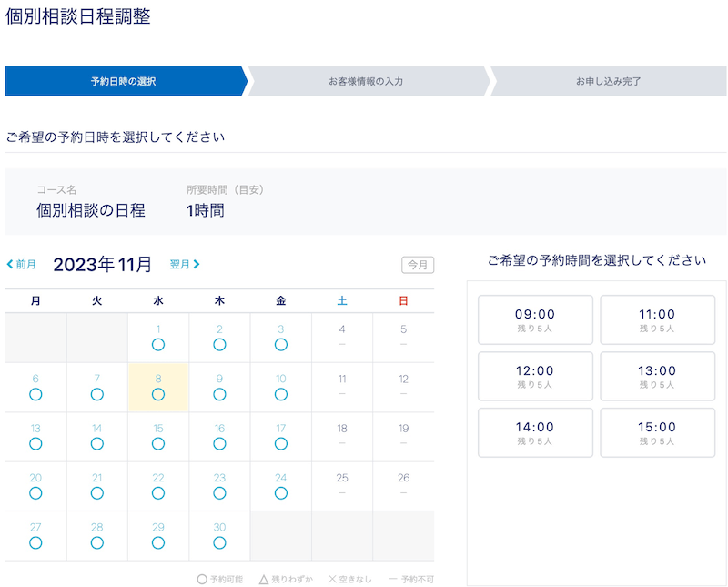The width and height of the screenshot is (728, 587).
Task: Pick the circle under November 3
Action: click(x=280, y=345)
